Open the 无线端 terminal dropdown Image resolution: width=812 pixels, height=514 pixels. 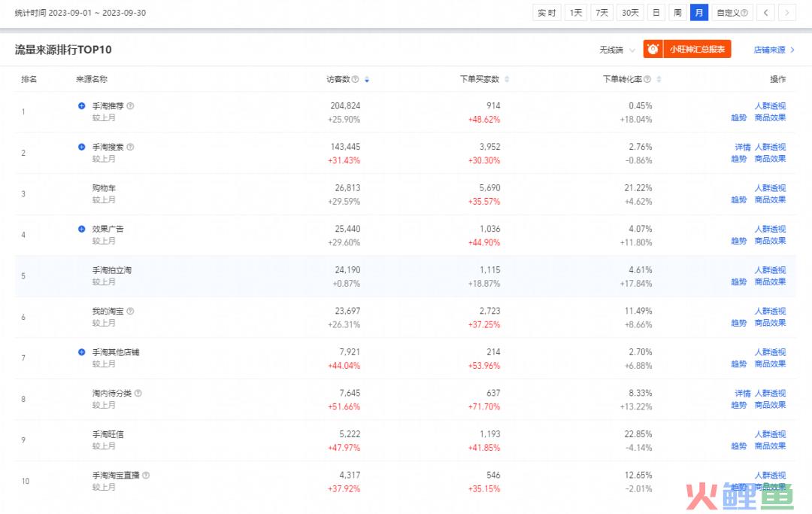[x=617, y=50]
